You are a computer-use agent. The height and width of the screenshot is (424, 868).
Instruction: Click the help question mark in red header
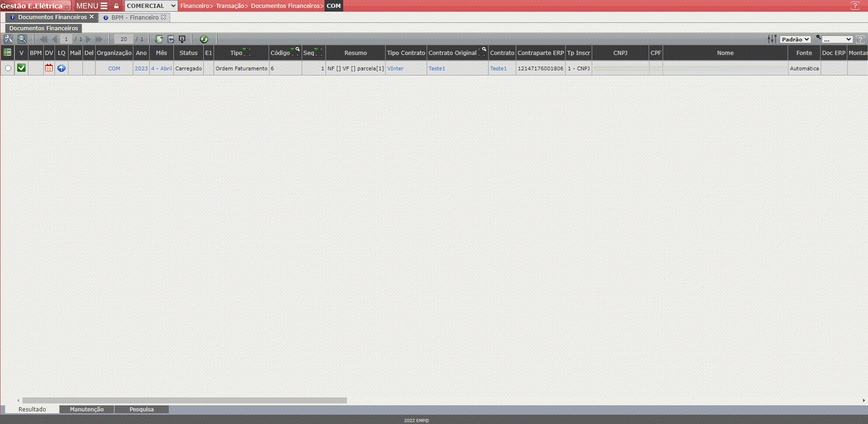point(855,6)
